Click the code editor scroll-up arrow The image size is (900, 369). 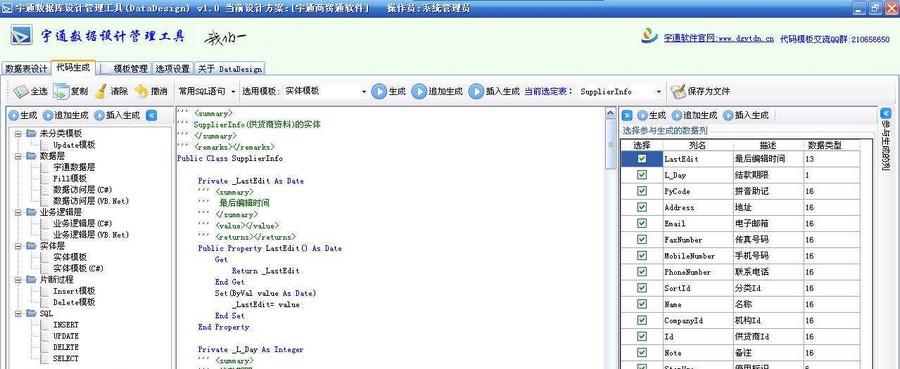click(611, 114)
